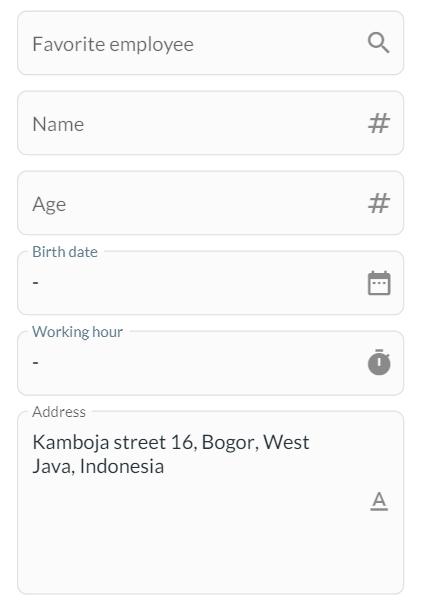The image size is (422, 603).
Task: Click the dash value under Working hour
Action: click(x=35, y=363)
